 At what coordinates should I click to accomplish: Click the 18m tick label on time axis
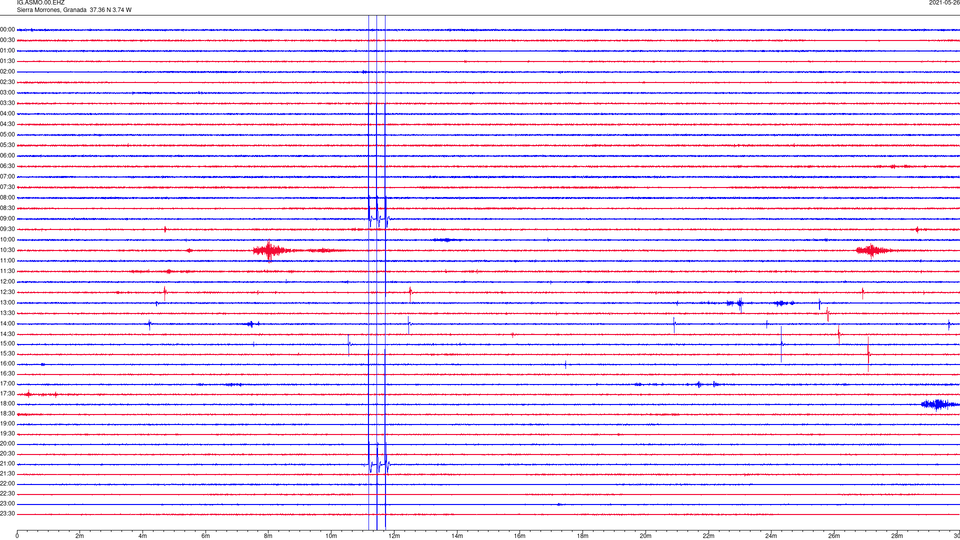click(x=583, y=536)
